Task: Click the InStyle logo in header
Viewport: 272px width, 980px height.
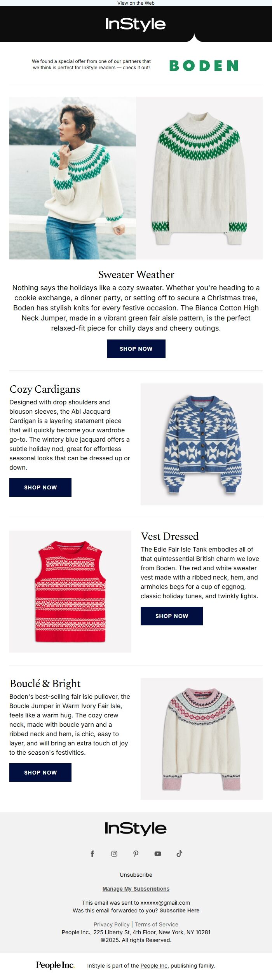Action: pos(136,24)
